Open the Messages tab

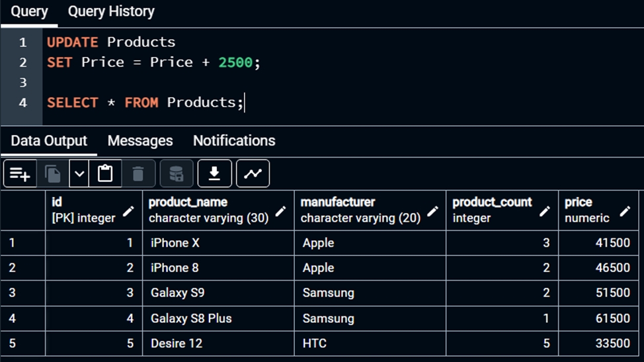(140, 141)
